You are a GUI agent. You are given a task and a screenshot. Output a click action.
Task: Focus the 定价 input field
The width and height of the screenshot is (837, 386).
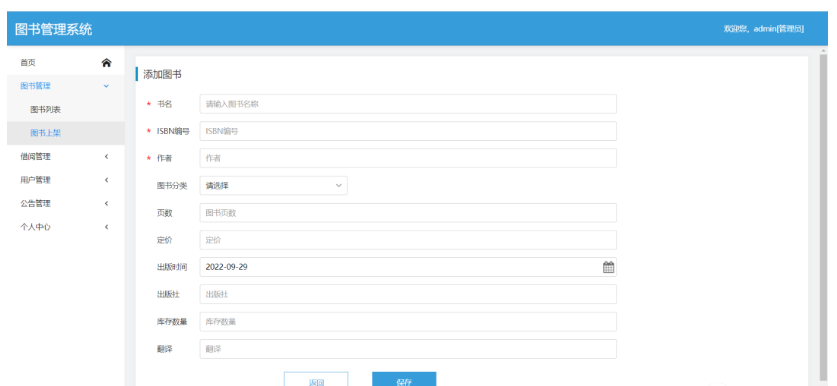[x=408, y=240]
